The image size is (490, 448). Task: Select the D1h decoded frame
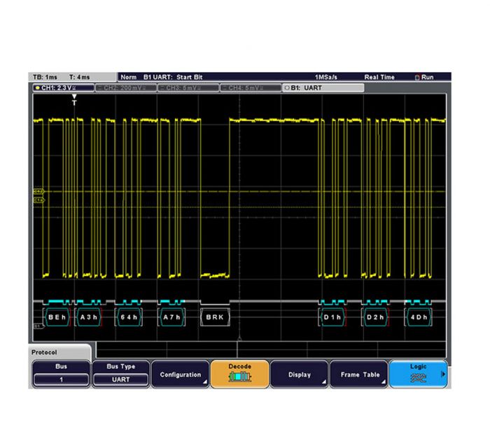pyautogui.click(x=332, y=317)
